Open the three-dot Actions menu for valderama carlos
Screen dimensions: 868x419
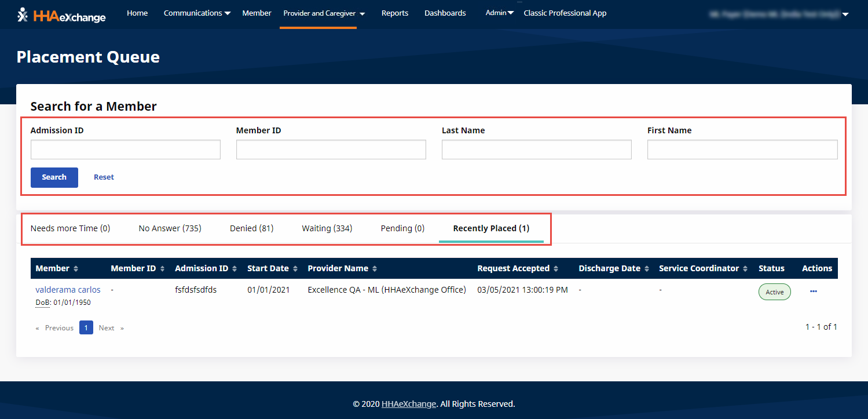[x=813, y=292]
